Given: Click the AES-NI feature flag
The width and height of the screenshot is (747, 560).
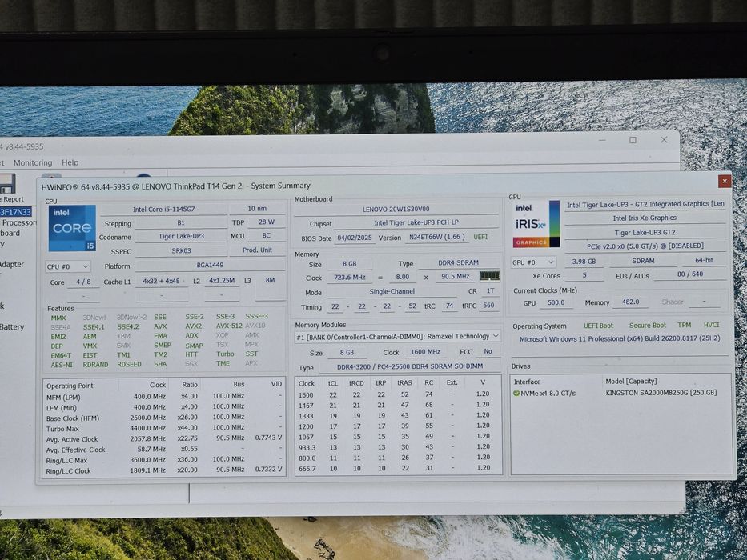Looking at the screenshot, I should tap(62, 366).
